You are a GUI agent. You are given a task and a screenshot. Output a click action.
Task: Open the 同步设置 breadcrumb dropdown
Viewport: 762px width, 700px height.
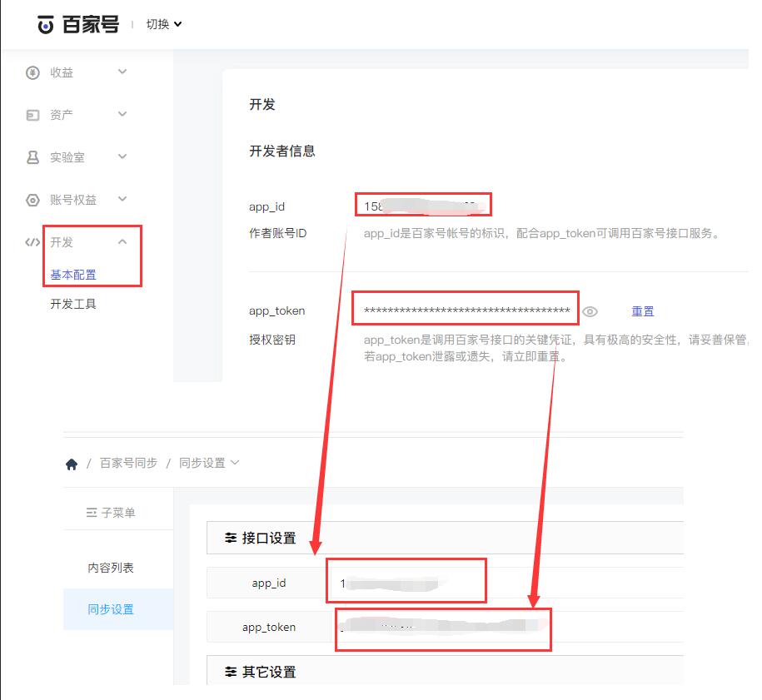click(x=209, y=463)
